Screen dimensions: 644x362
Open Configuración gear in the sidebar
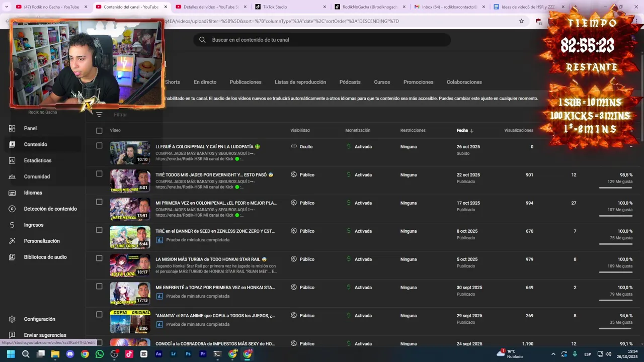click(12, 319)
